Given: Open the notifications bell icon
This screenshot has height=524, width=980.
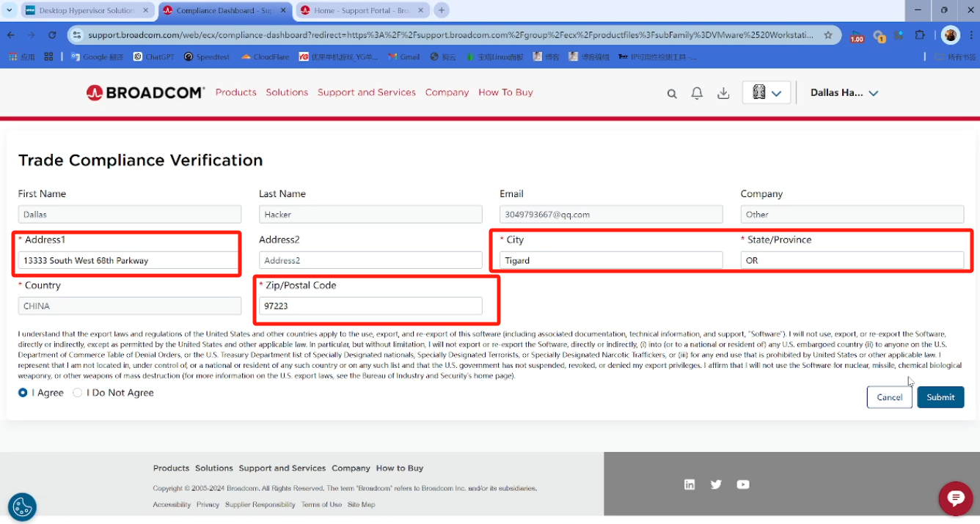Looking at the screenshot, I should click(x=697, y=93).
